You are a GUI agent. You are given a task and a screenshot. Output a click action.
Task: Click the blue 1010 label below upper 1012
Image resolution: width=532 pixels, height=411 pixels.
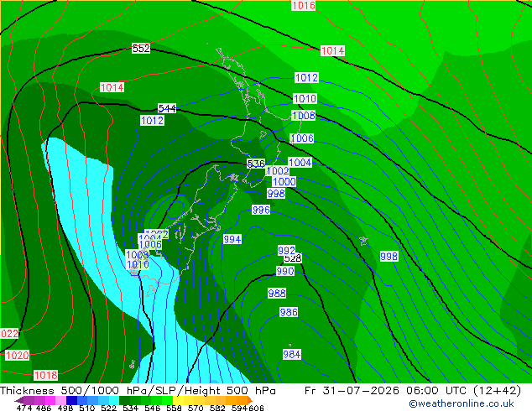[x=305, y=99]
